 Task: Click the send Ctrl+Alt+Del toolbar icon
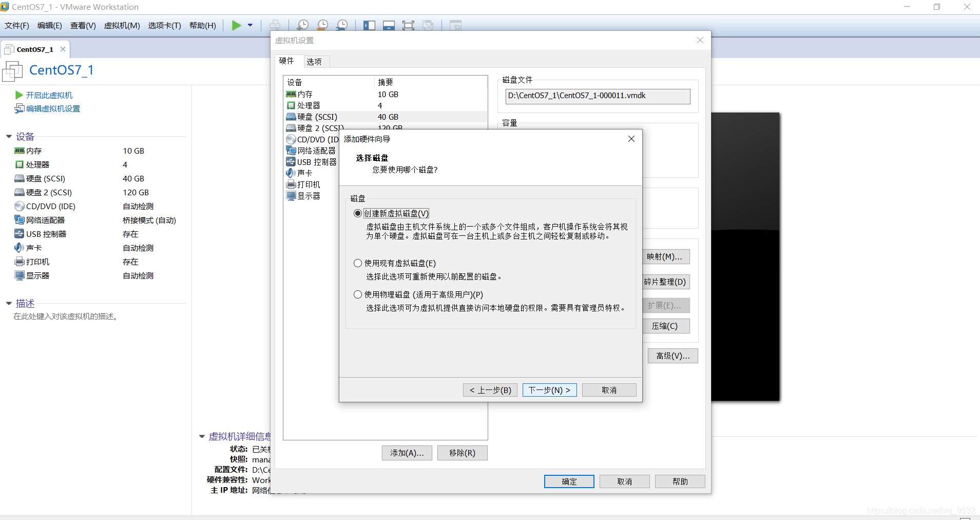pyautogui.click(x=275, y=25)
